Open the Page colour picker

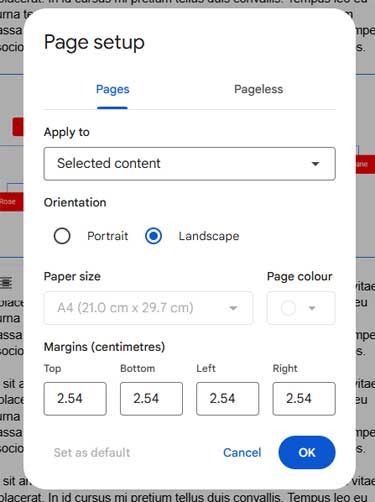click(x=301, y=308)
